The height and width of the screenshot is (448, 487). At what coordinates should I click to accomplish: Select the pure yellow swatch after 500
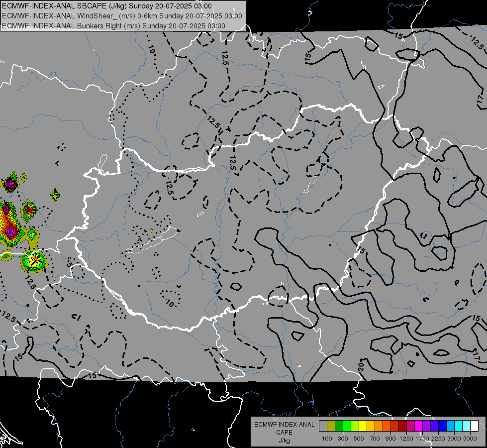[x=363, y=426]
